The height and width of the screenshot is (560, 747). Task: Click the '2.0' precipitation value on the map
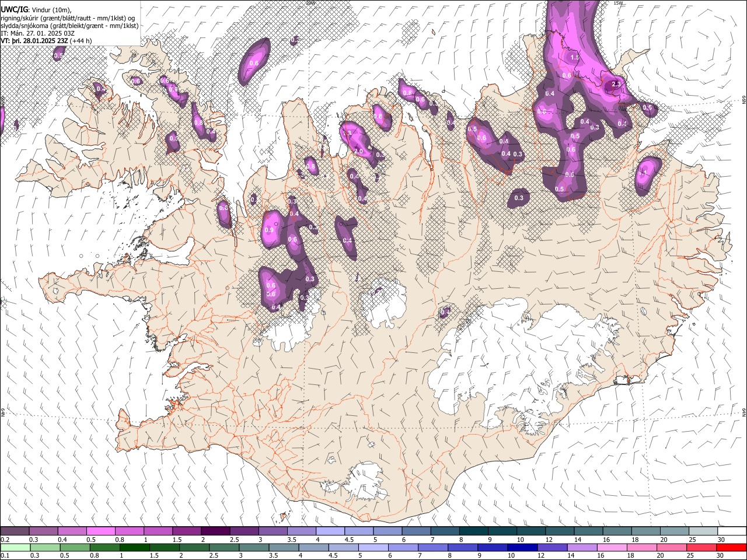pos(358,151)
